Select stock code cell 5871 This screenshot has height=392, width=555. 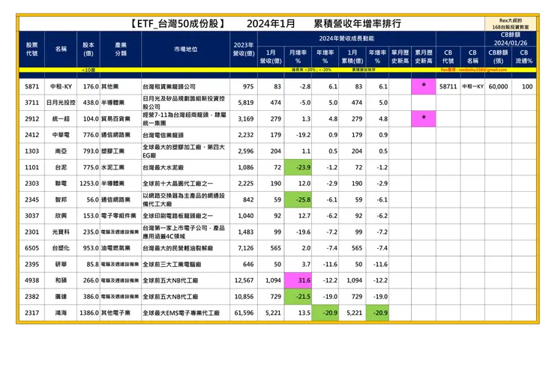(x=31, y=87)
